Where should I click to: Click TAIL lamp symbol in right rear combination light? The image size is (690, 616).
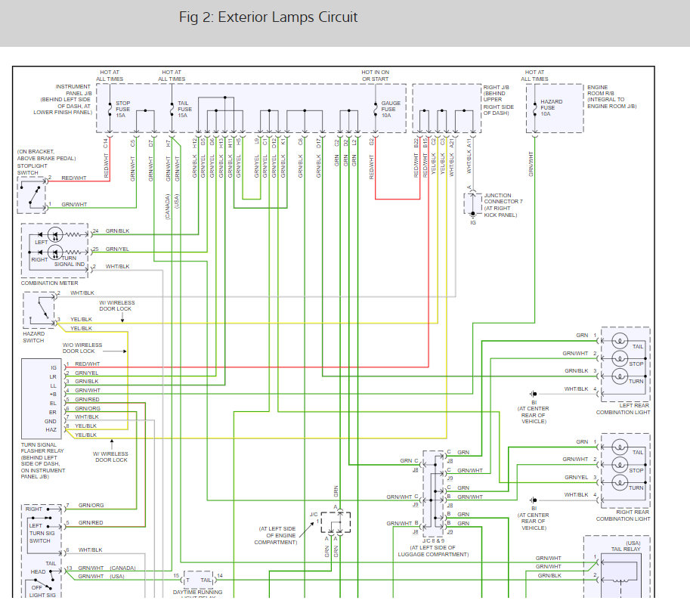click(x=620, y=447)
